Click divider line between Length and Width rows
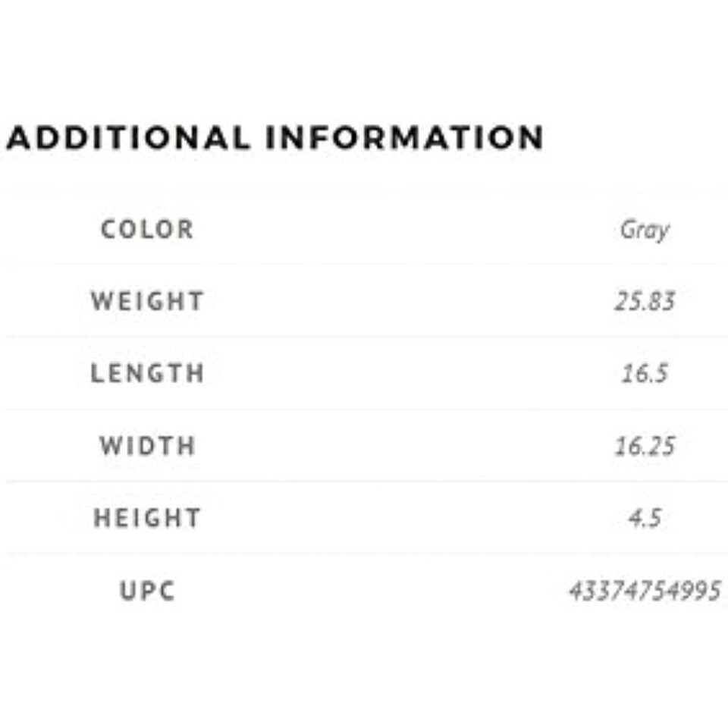The height and width of the screenshot is (728, 728). coord(364,409)
